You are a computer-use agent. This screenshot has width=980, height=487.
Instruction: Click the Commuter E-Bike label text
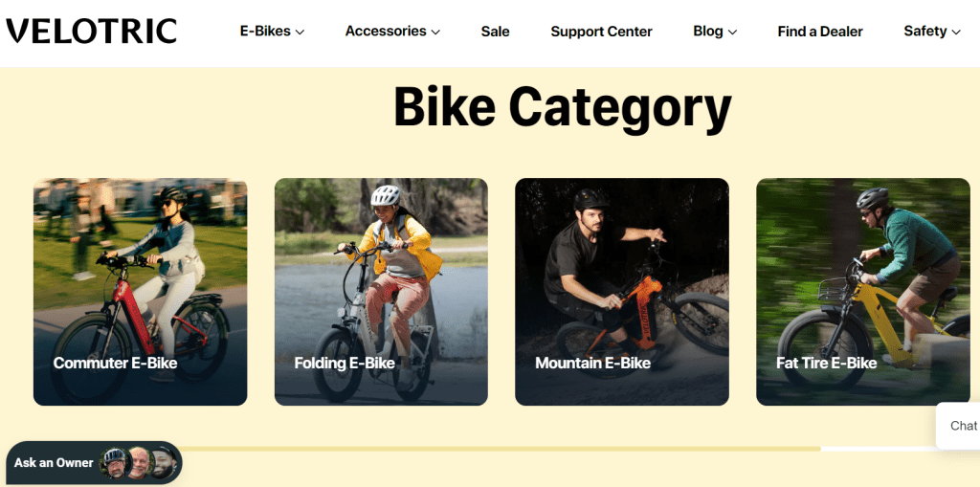click(115, 364)
